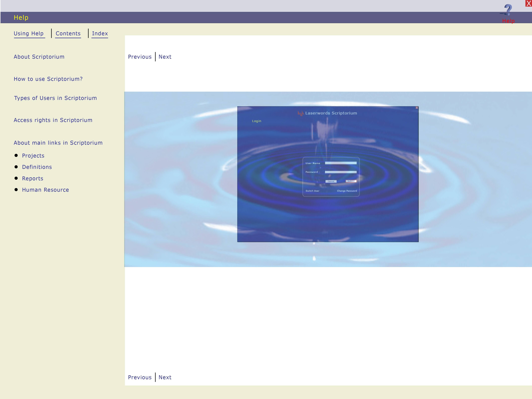
Task: Open Access rights in Scriptorium topic
Action: coord(53,120)
